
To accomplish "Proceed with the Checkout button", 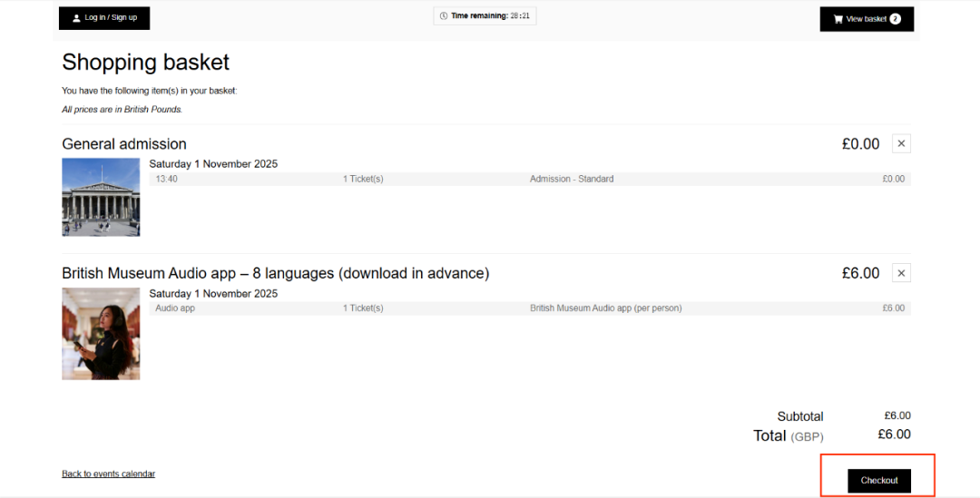I will pos(878,481).
